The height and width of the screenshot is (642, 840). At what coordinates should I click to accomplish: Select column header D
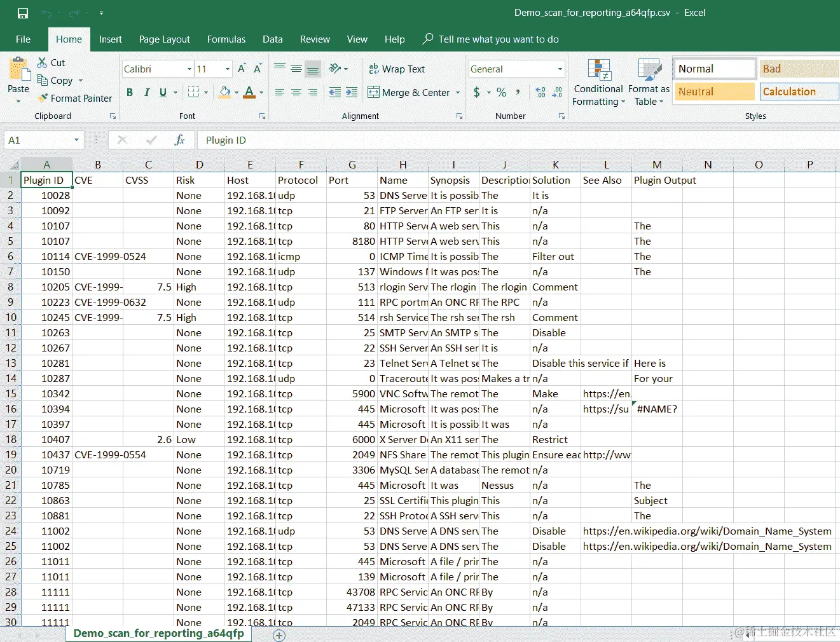(x=199, y=165)
